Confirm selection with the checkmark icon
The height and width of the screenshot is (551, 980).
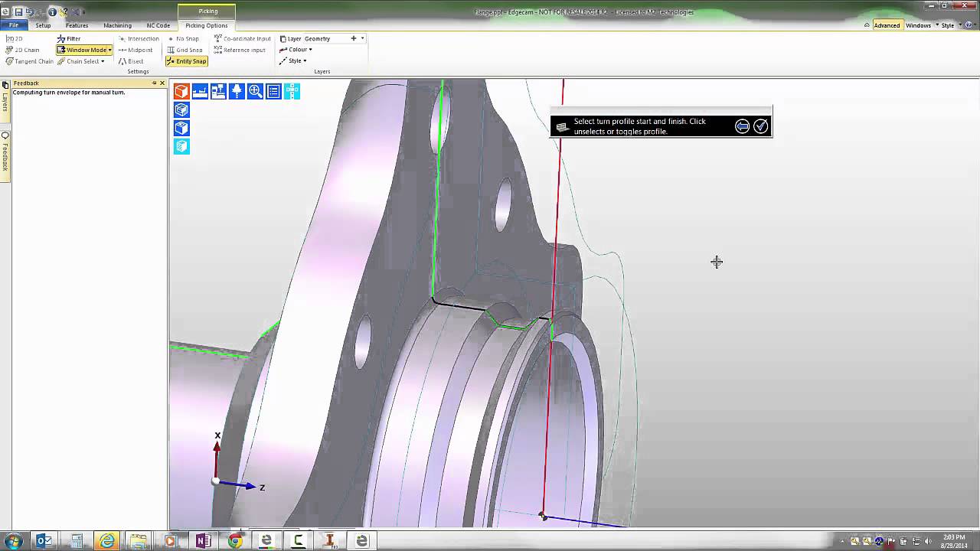[x=761, y=126]
